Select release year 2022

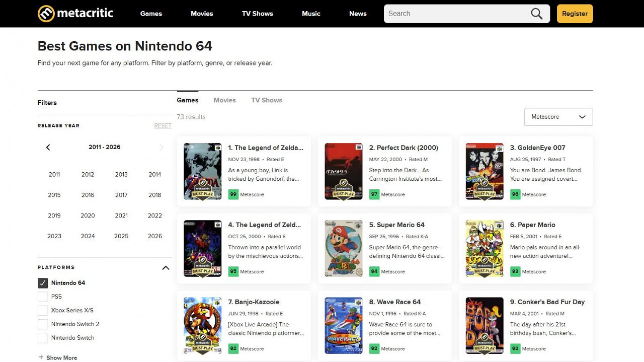click(155, 215)
